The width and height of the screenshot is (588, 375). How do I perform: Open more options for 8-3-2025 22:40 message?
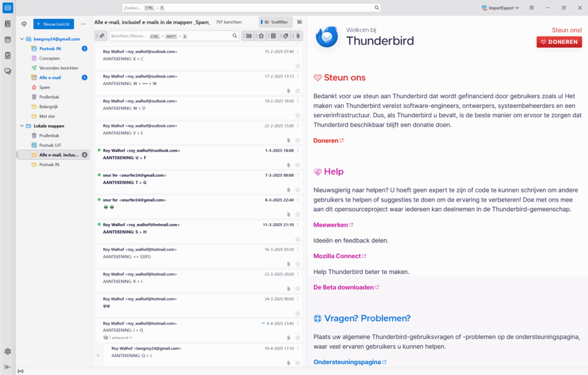coord(298,200)
